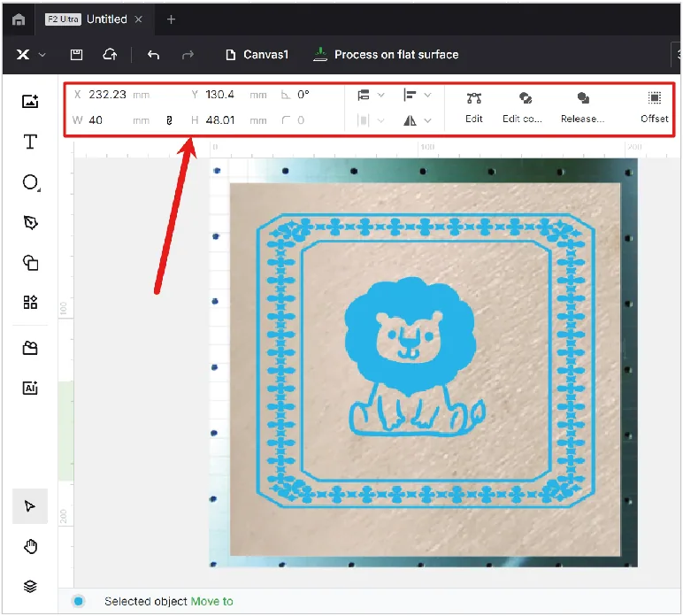Select the Image import tool in sidebar
This screenshot has height=616, width=683.
pyautogui.click(x=30, y=101)
